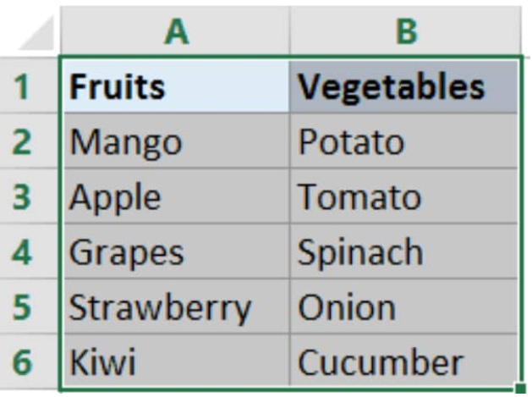Select the Potato cell
Screen dimensions: 532x397
point(403,141)
